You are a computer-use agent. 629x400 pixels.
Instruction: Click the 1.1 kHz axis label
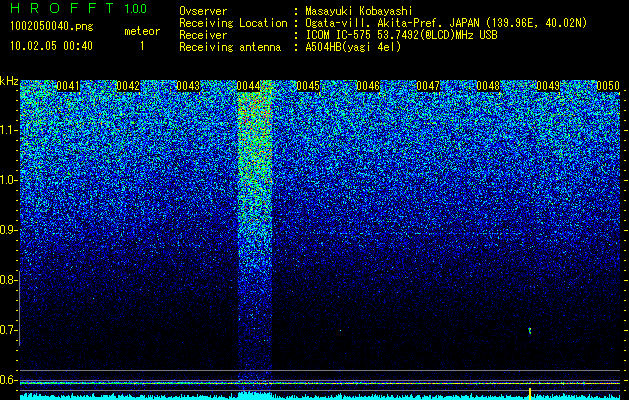tap(9, 130)
